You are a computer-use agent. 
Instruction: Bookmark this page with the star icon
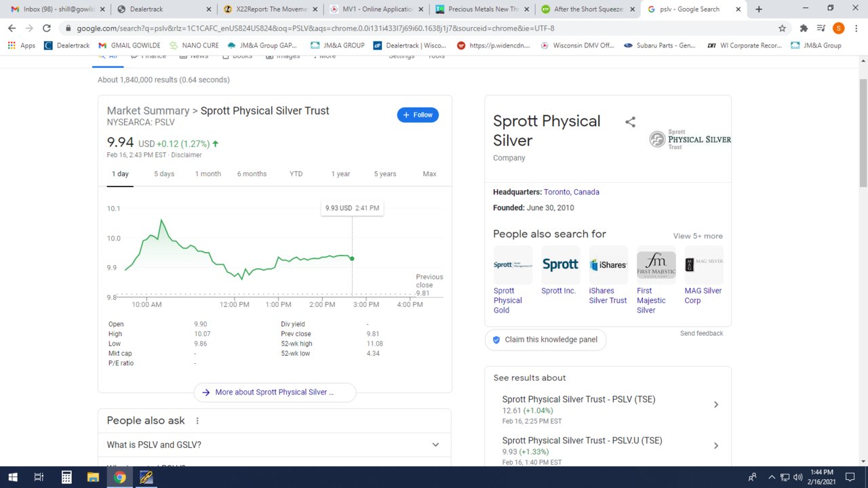click(782, 28)
